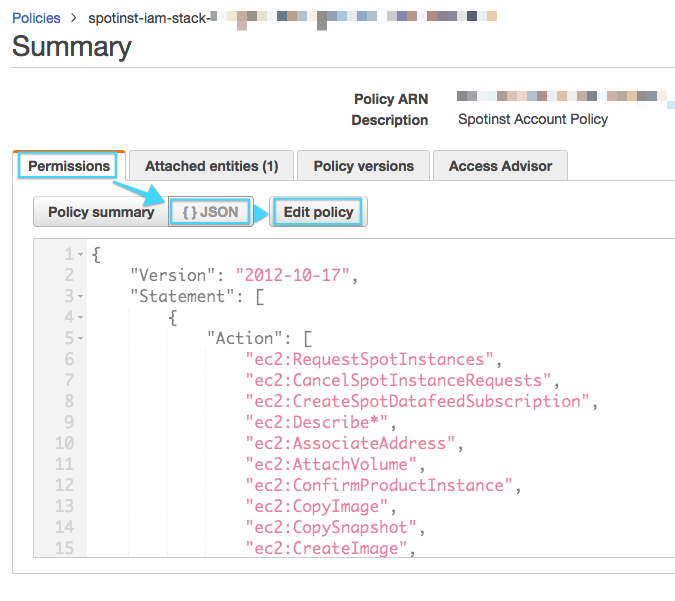Screen dimensions: 675x601
Task: Show the Policy summary view
Action: (101, 212)
